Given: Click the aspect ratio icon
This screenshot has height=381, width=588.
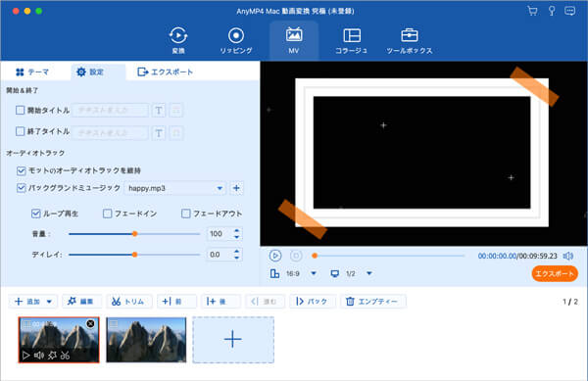Looking at the screenshot, I should point(274,273).
